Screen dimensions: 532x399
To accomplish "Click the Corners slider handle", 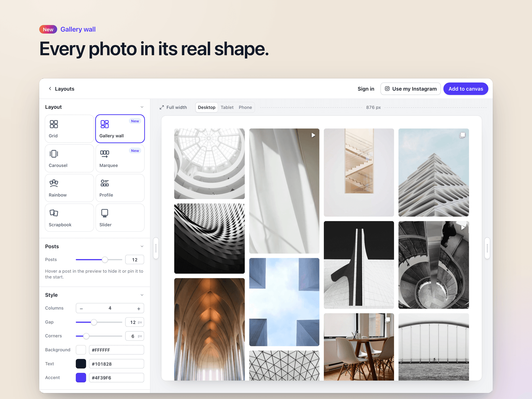I will tap(86, 336).
